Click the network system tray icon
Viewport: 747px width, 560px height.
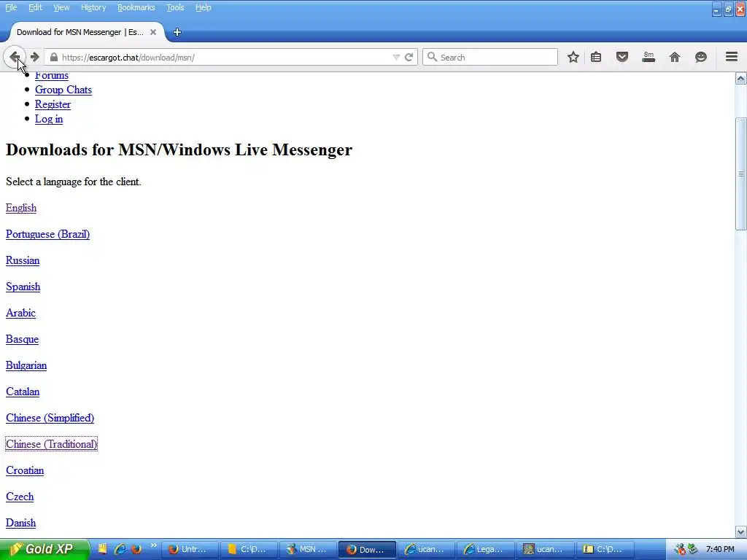692,549
